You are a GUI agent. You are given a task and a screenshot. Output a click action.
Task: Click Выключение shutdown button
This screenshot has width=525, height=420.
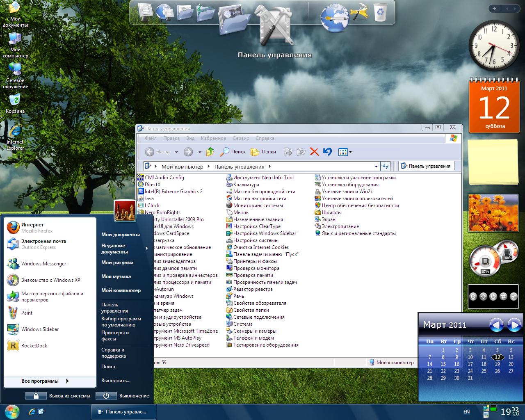(x=122, y=396)
